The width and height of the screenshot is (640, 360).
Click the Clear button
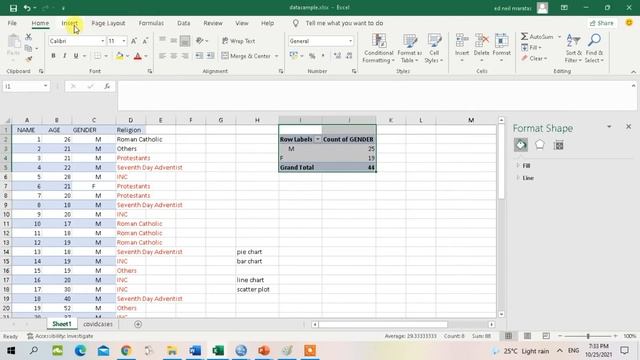click(534, 58)
